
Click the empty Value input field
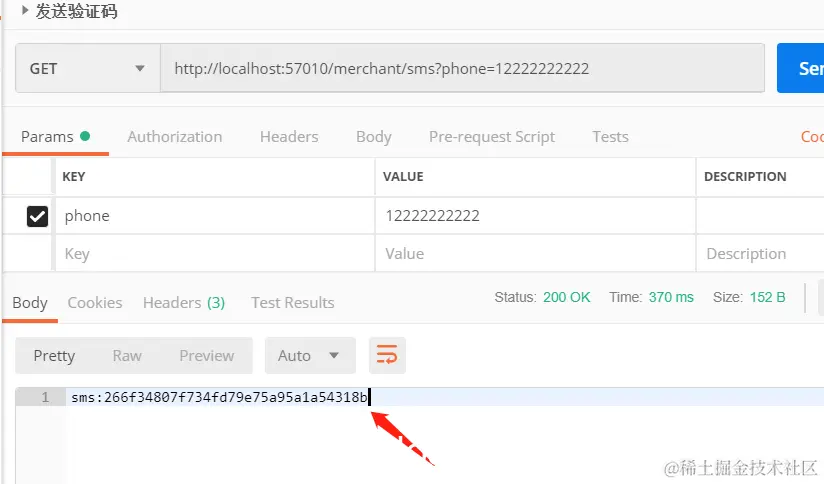point(535,253)
